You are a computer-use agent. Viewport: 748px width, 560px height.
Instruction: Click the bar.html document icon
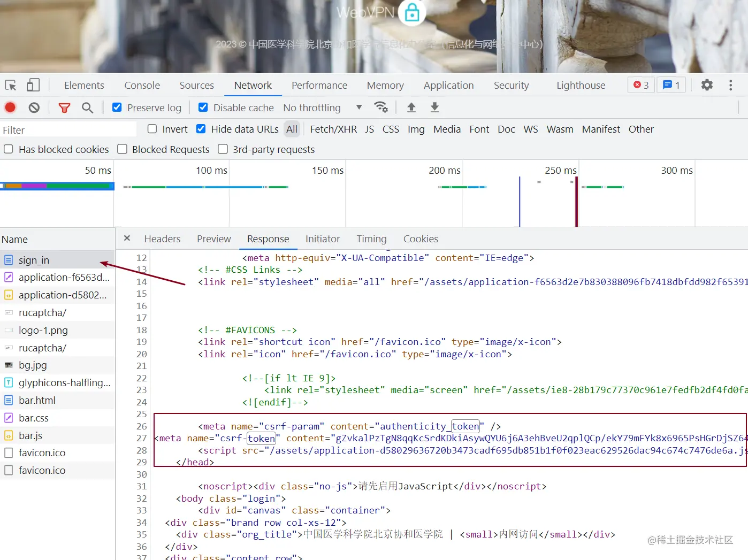click(x=9, y=400)
